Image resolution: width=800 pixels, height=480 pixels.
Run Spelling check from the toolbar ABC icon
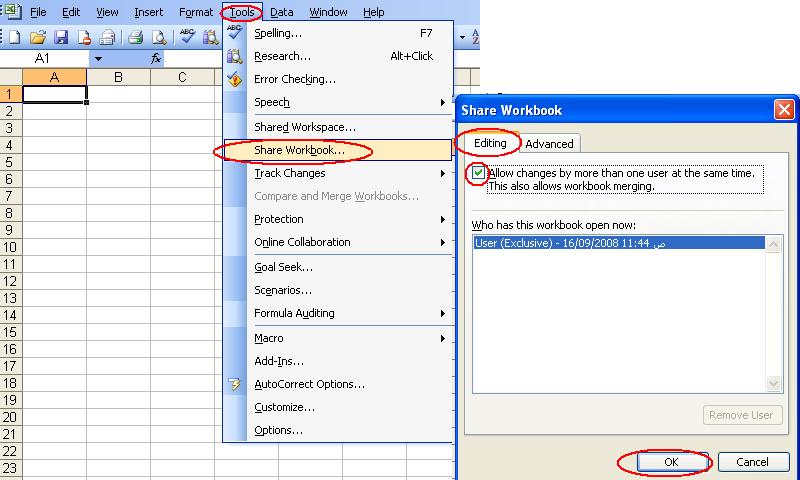[x=187, y=36]
